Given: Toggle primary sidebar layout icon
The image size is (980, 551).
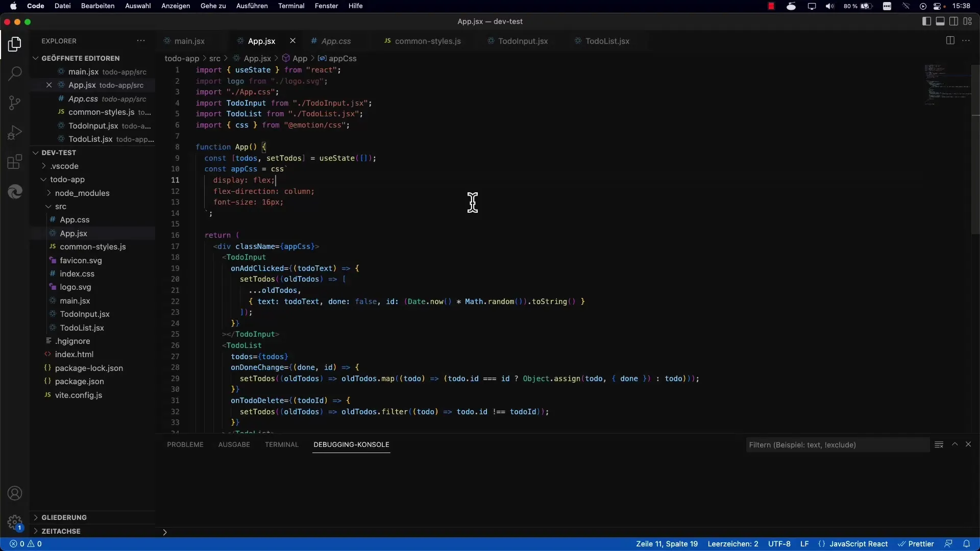Looking at the screenshot, I should pyautogui.click(x=926, y=21).
